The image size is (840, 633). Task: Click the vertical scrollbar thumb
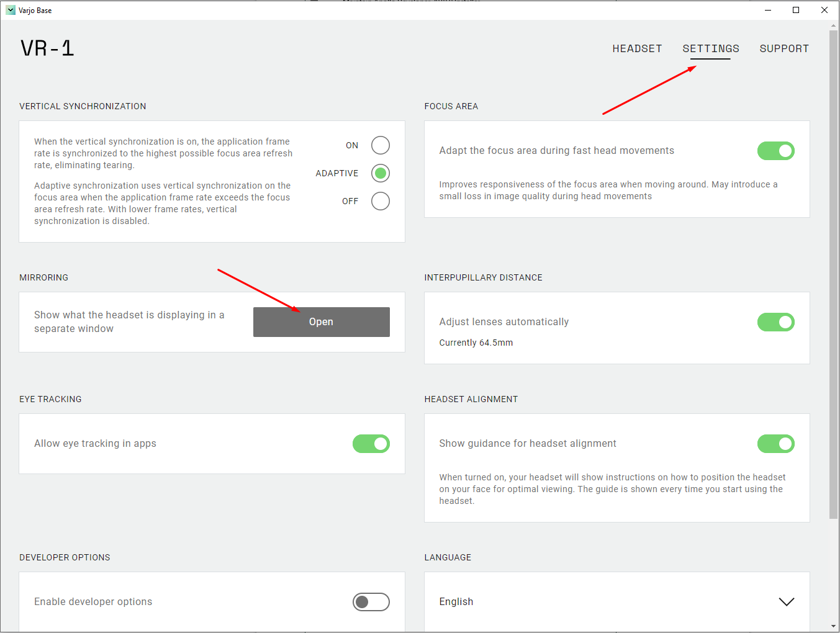[834, 273]
